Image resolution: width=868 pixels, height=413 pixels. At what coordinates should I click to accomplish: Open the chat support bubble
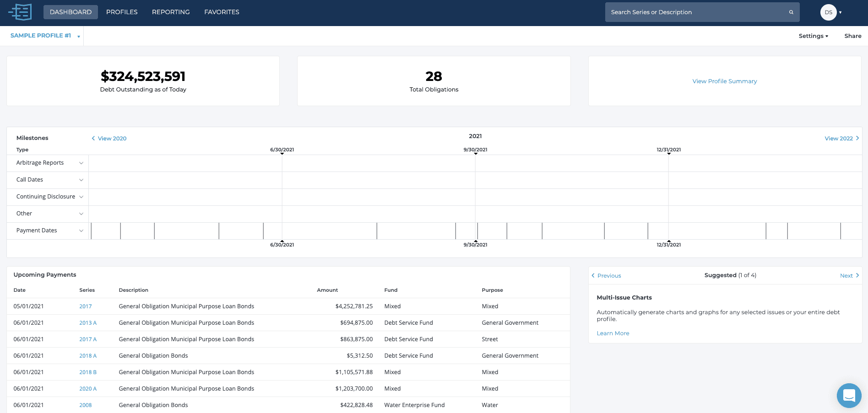tap(849, 395)
